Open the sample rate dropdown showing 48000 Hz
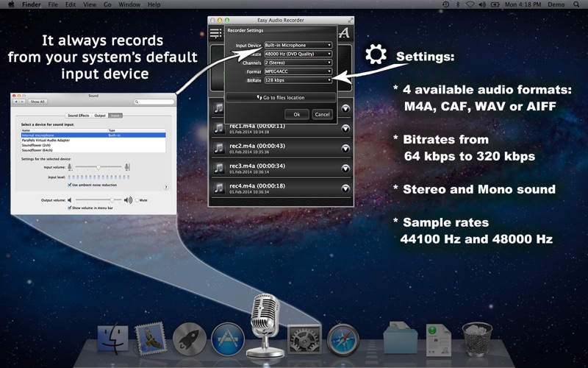This screenshot has width=588, height=368. (x=298, y=54)
